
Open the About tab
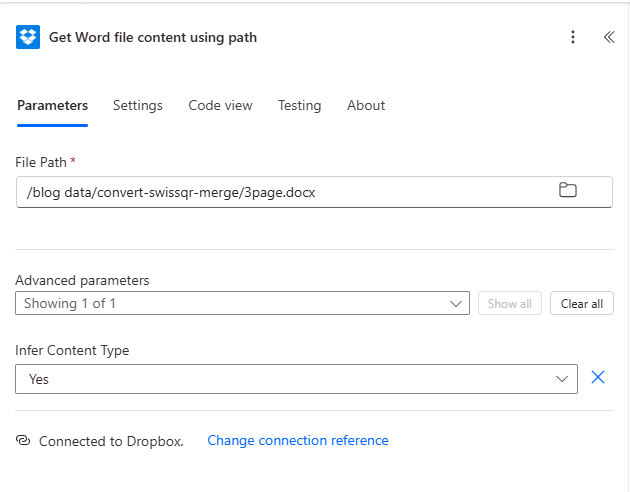[x=366, y=105]
